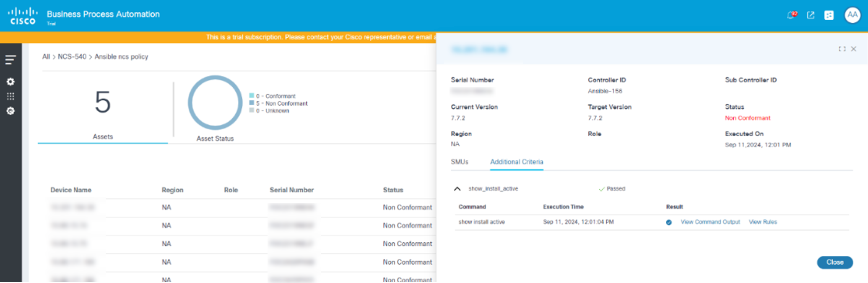Click the Passed status label
Image resolution: width=868 pixels, height=283 pixels.
pyautogui.click(x=616, y=189)
